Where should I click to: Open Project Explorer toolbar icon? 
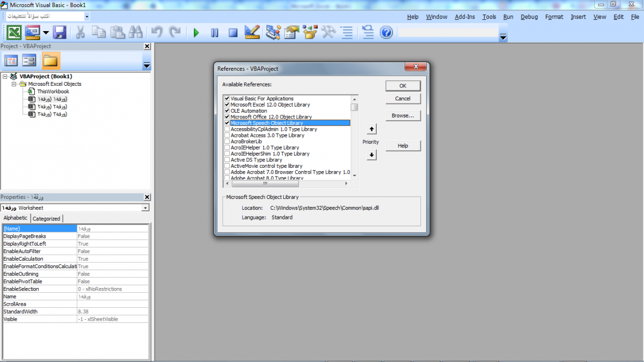(273, 33)
